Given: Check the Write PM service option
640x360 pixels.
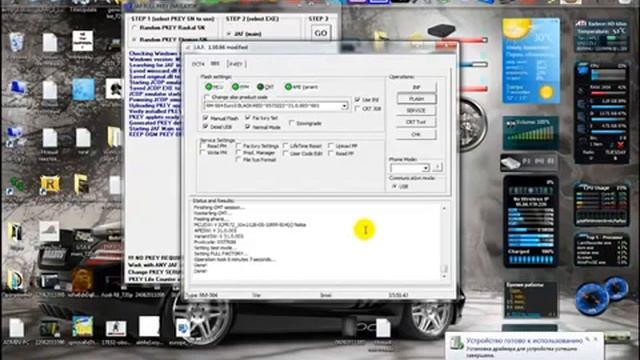Looking at the screenshot, I should coord(202,153).
